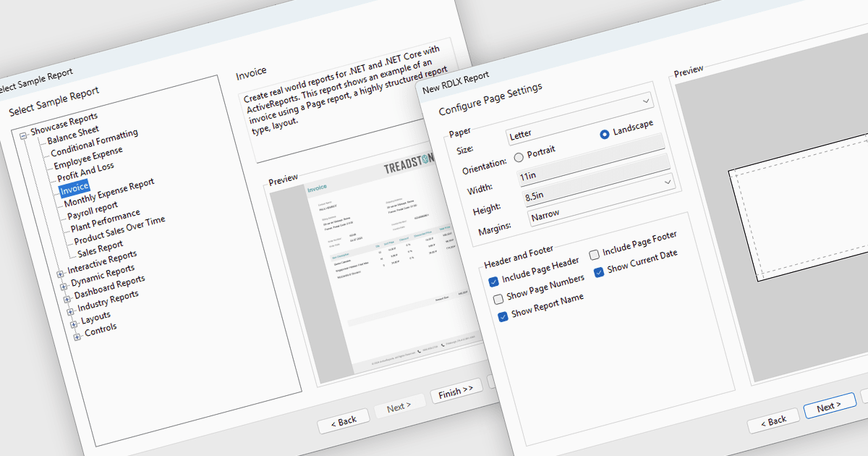Expand the Dynamic Reports node
The width and height of the screenshot is (868, 456).
[64, 286]
